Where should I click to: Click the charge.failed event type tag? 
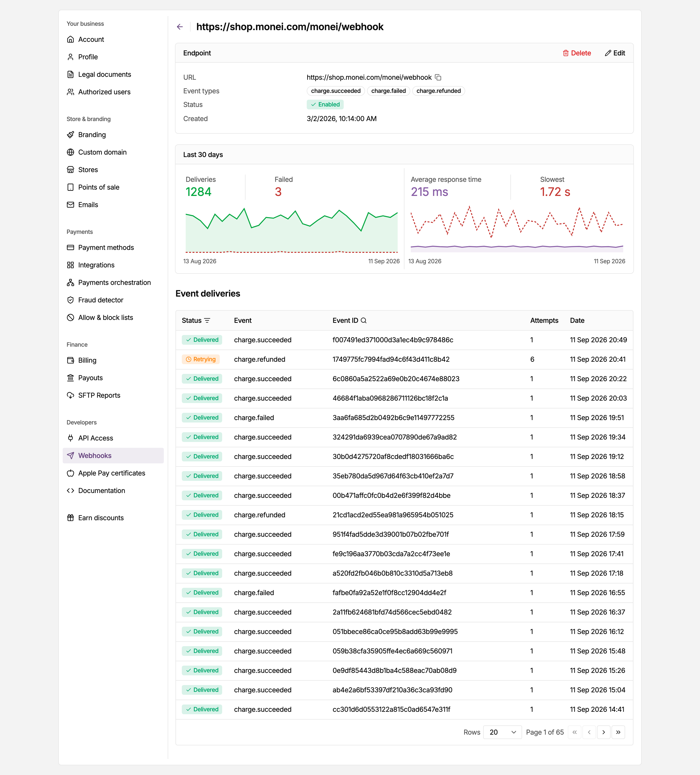pos(388,91)
